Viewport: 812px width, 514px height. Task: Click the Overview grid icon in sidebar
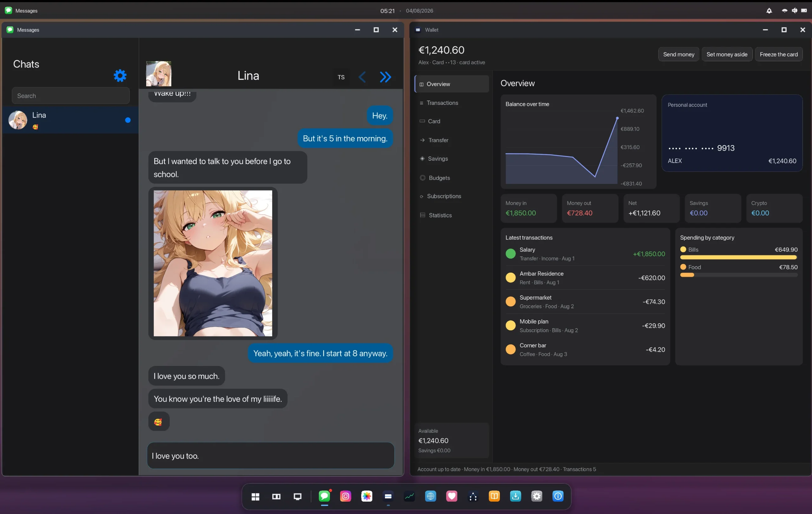point(422,84)
